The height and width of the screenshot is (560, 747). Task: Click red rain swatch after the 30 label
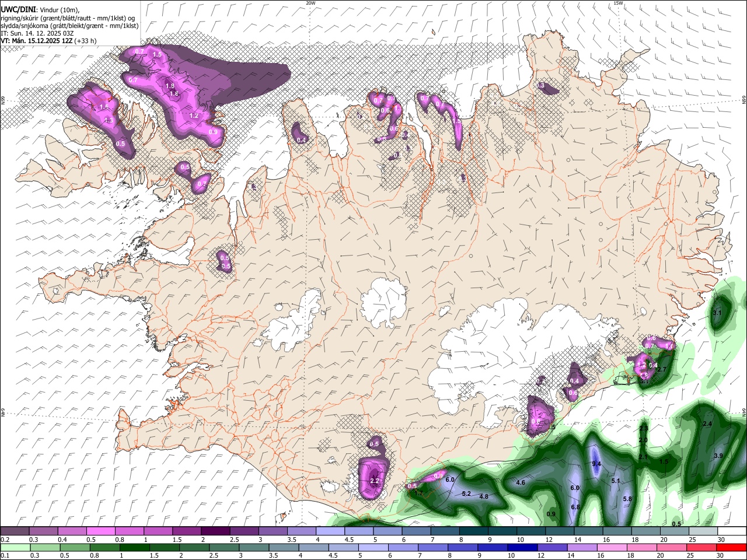[732, 547]
